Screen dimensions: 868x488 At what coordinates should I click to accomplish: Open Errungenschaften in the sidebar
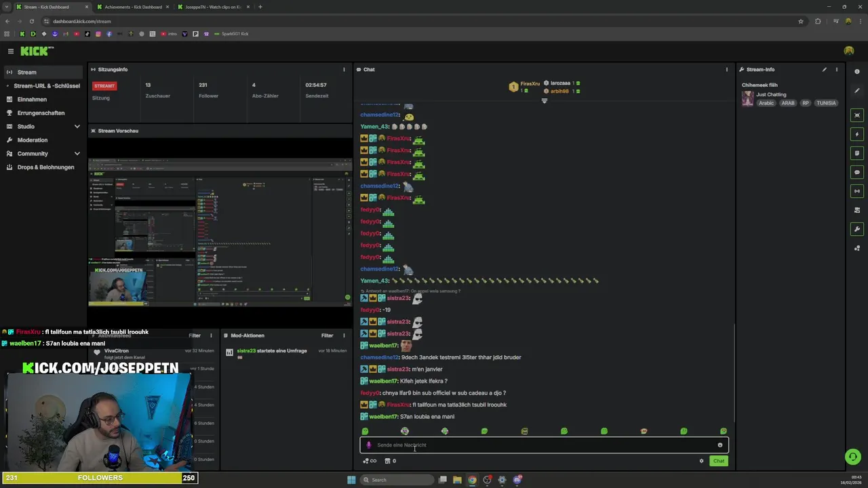point(43,113)
